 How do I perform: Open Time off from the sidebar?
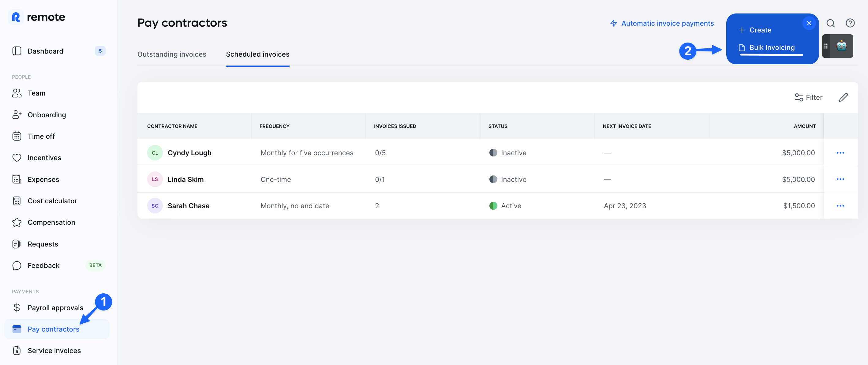coord(41,136)
